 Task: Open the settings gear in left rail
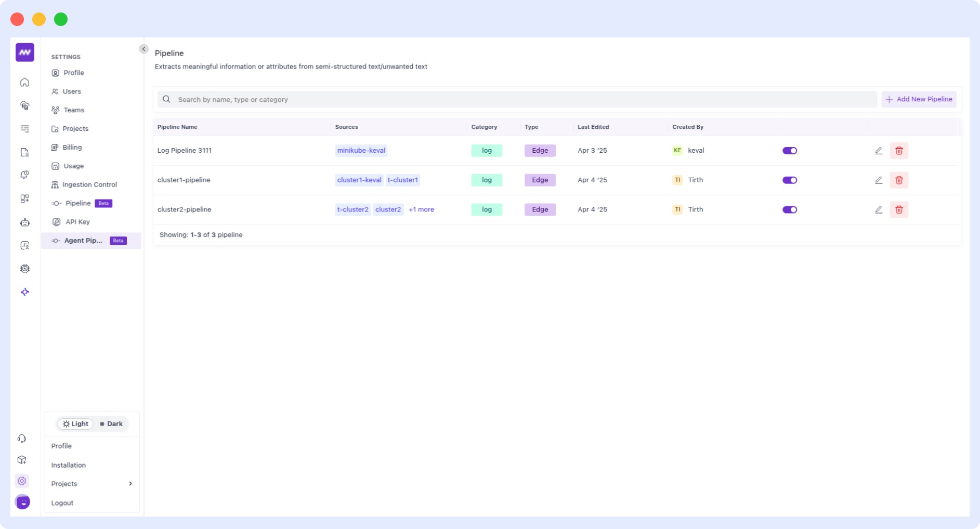pos(22,481)
